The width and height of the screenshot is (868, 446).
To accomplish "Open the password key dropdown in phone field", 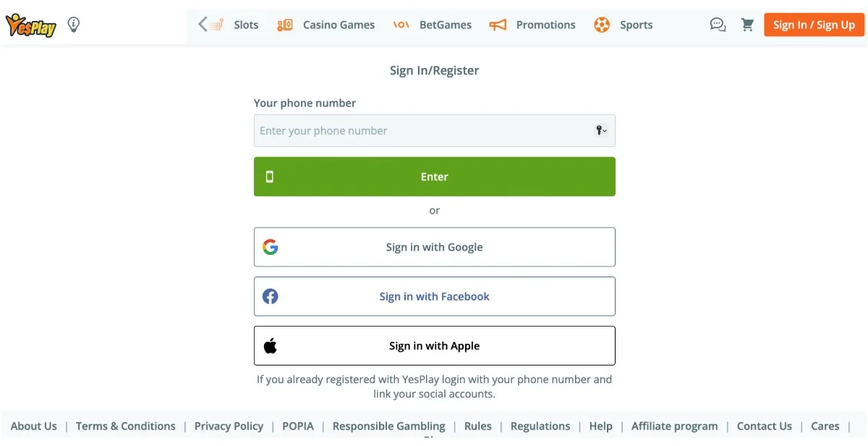I will click(601, 130).
